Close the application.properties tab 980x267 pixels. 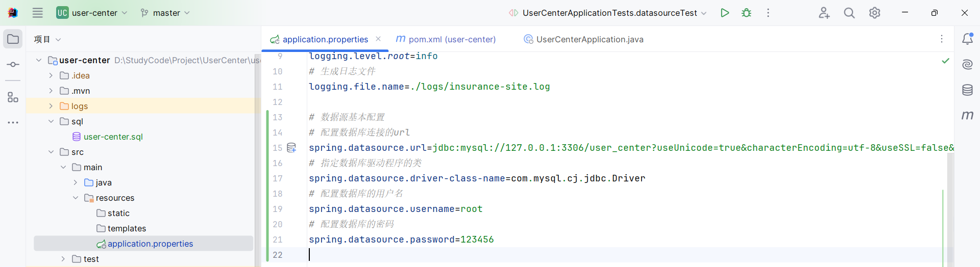pos(378,39)
